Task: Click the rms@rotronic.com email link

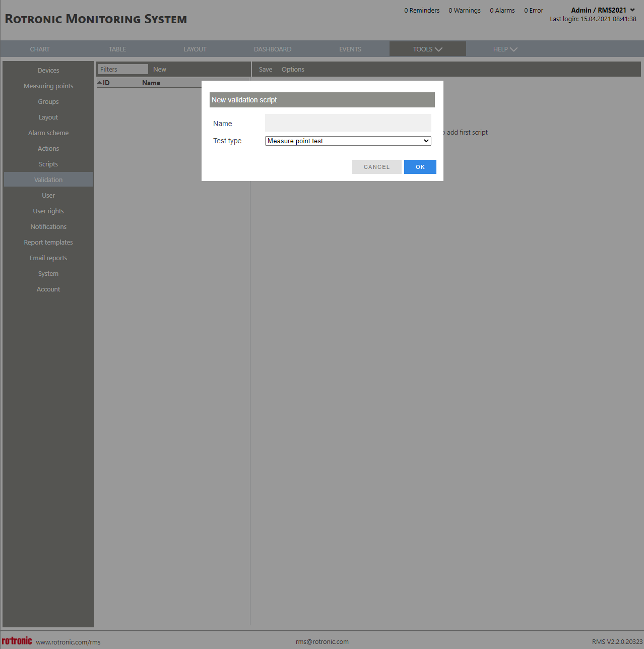Action: tap(322, 641)
